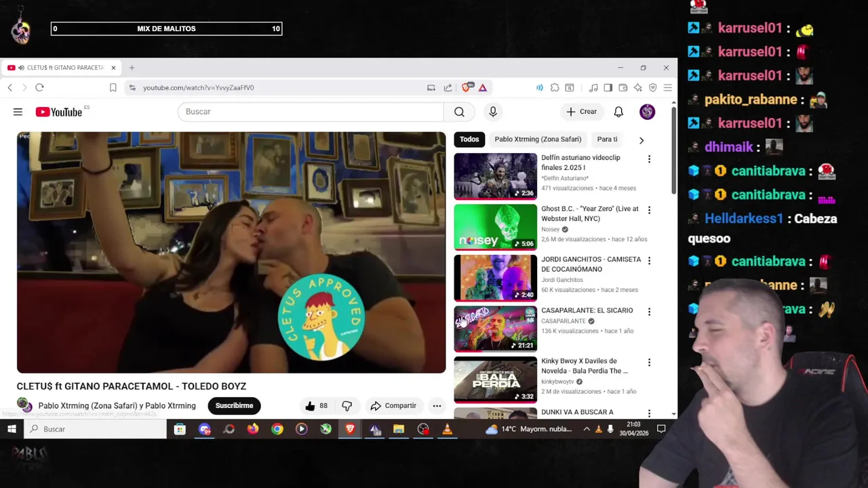The height and width of the screenshot is (488, 868).
Task: Go to the YouTube home logo
Action: pyautogui.click(x=59, y=112)
